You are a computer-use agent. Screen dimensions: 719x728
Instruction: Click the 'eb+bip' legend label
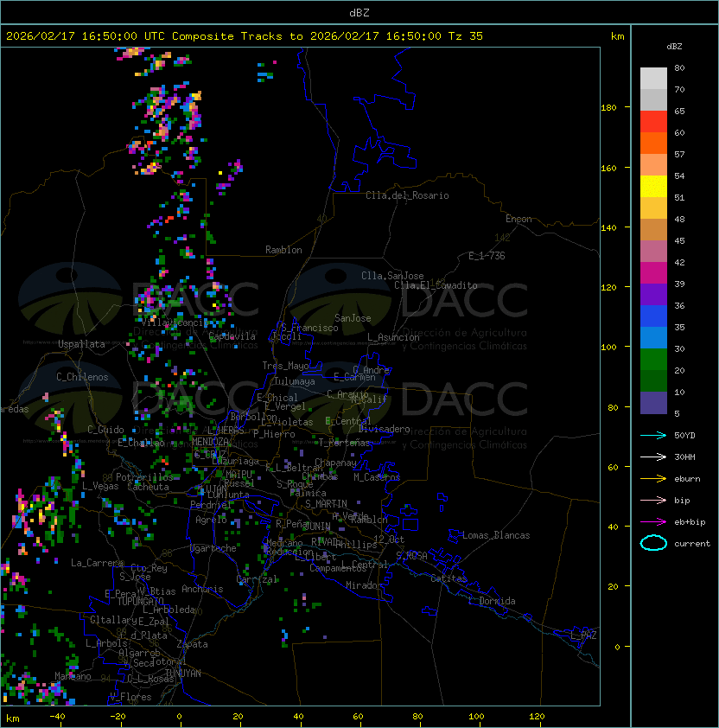point(690,522)
